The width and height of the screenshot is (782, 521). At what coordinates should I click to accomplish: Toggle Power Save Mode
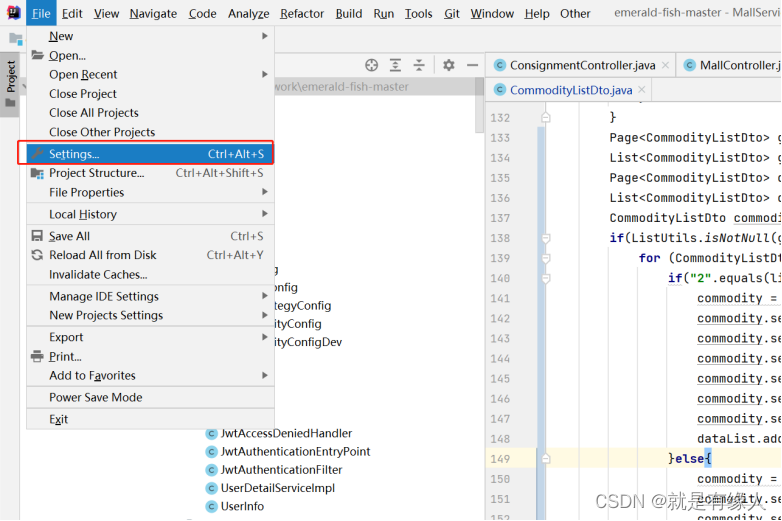pyautogui.click(x=150, y=397)
